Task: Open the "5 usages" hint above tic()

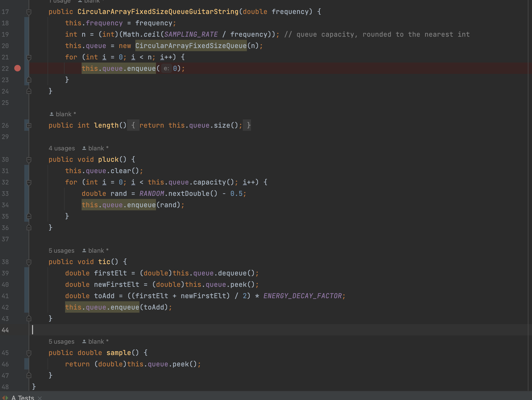Action: pos(61,251)
